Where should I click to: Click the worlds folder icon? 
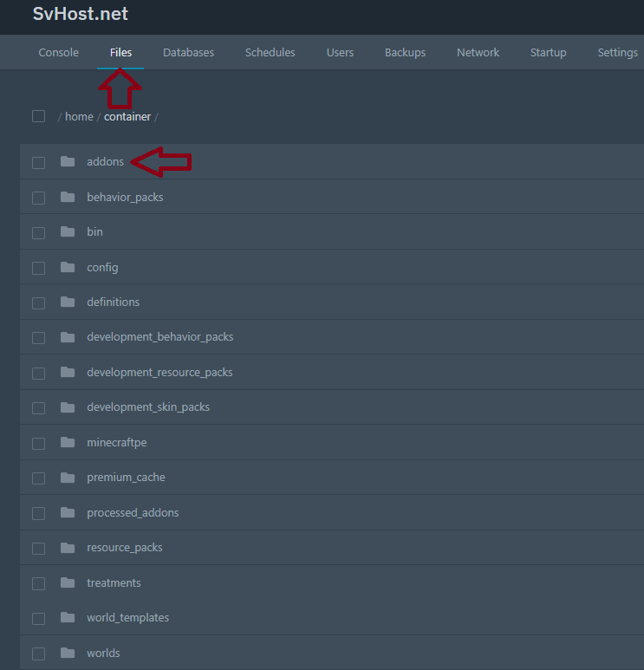click(68, 653)
